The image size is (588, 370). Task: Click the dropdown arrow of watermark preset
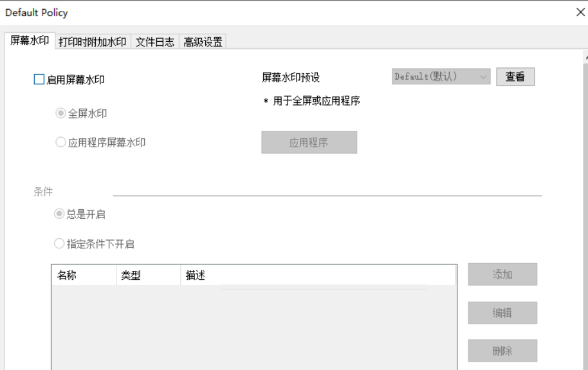pos(483,77)
